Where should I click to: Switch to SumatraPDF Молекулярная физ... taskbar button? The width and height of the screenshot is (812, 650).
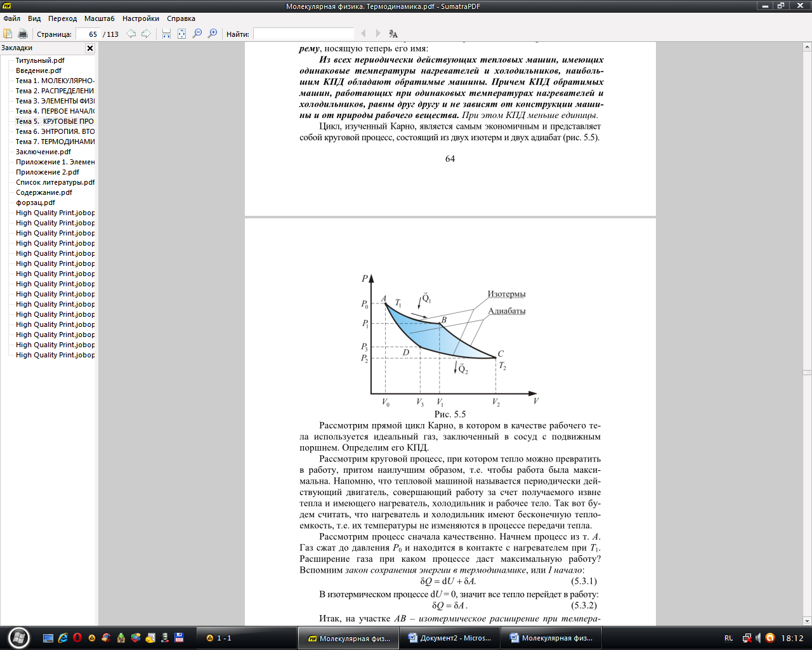point(348,638)
